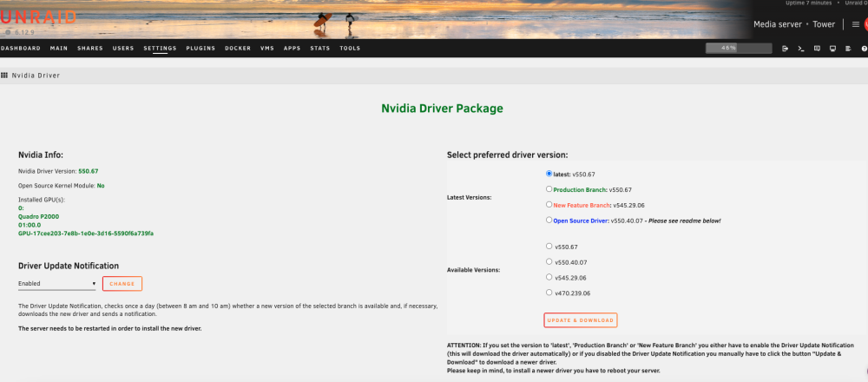This screenshot has height=382, width=868.
Task: Open the web terminal icon
Action: 800,49
